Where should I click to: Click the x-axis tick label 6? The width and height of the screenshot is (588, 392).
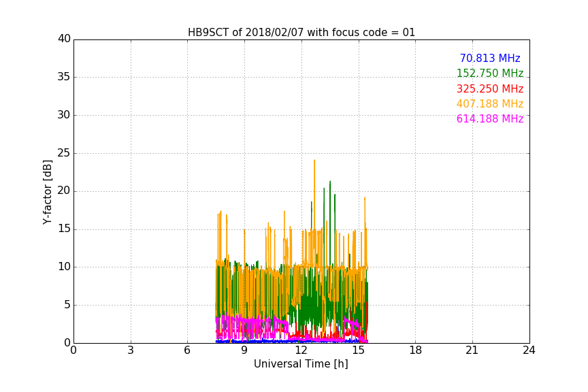(187, 350)
